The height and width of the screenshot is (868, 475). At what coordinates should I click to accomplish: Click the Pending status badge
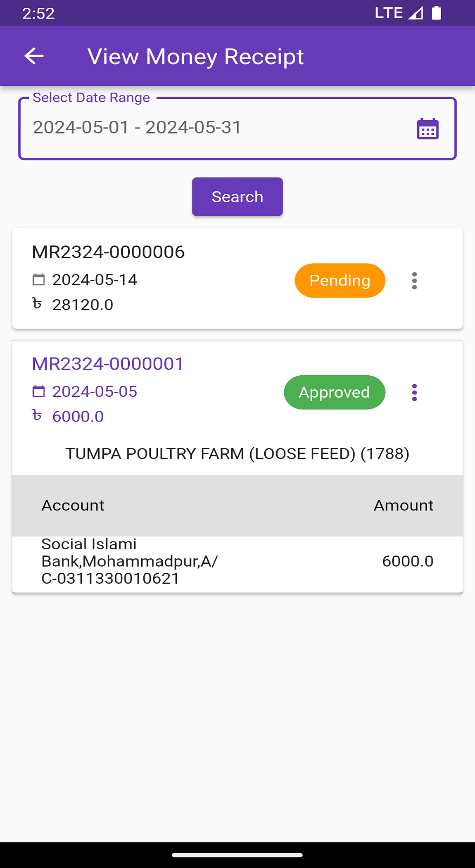point(340,281)
